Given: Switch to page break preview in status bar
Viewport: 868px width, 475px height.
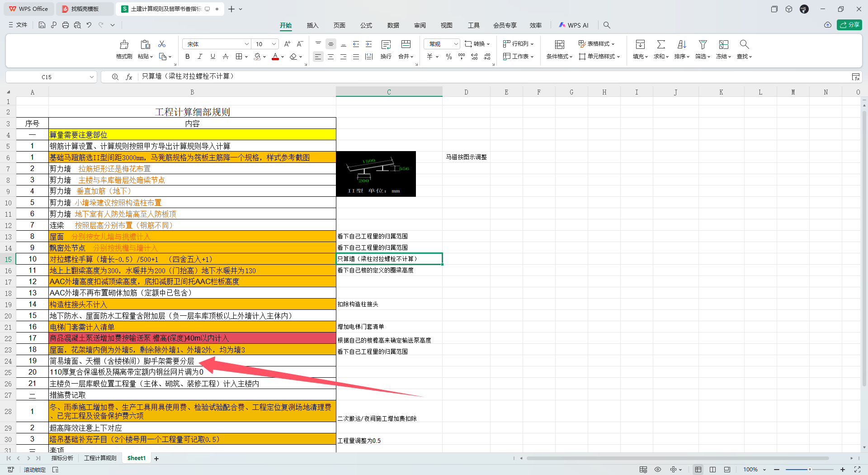Looking at the screenshot, I should [x=712, y=470].
